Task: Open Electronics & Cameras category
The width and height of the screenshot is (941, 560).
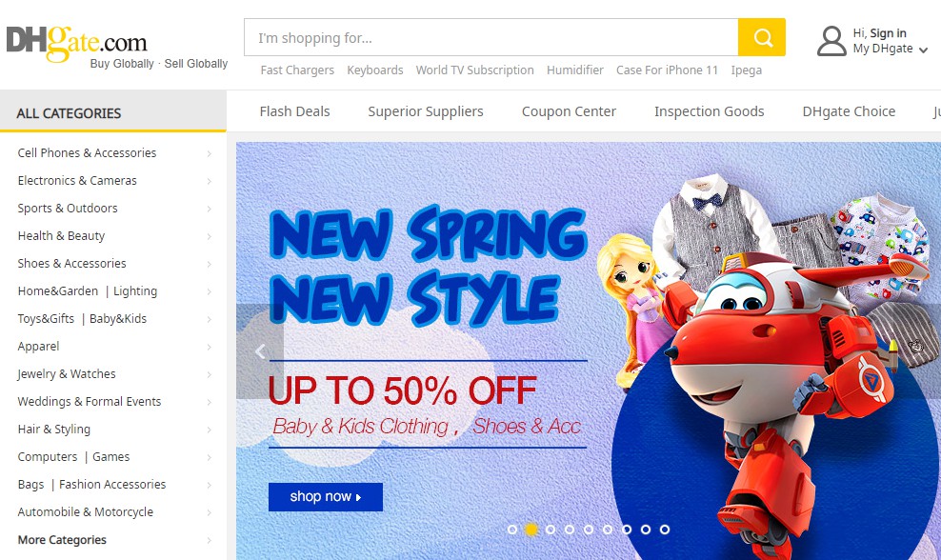Action: (77, 181)
